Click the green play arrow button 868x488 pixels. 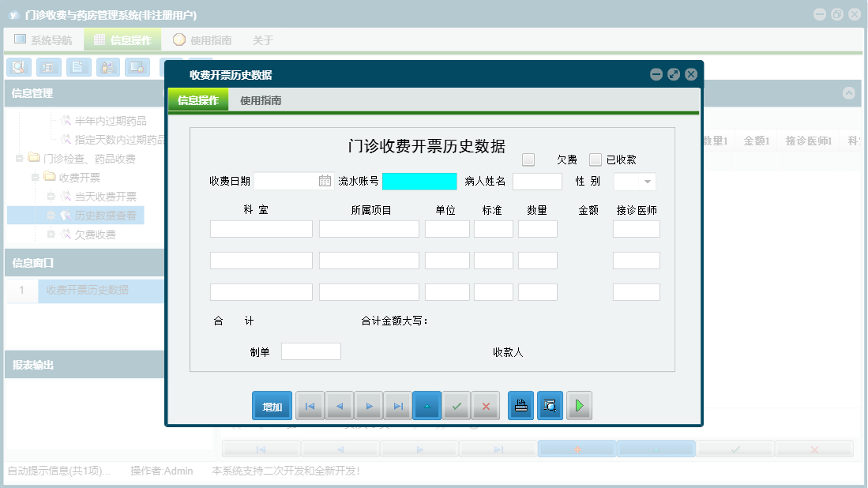click(579, 406)
